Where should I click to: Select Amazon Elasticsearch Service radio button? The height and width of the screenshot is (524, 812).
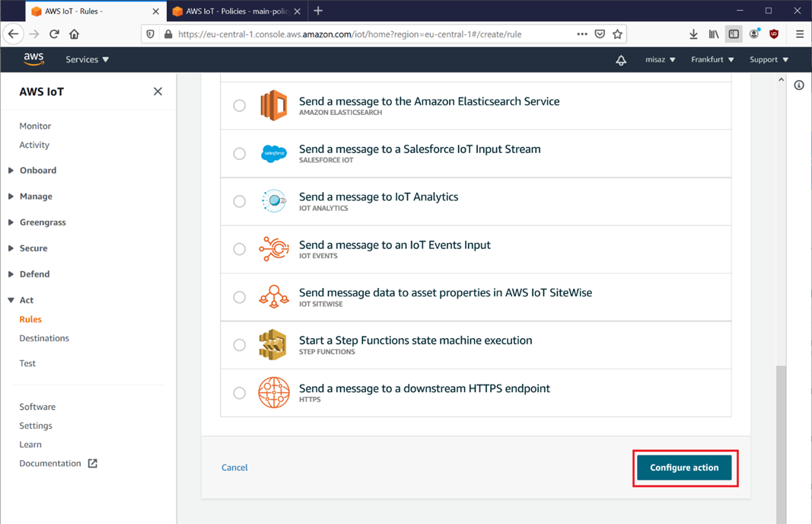240,106
